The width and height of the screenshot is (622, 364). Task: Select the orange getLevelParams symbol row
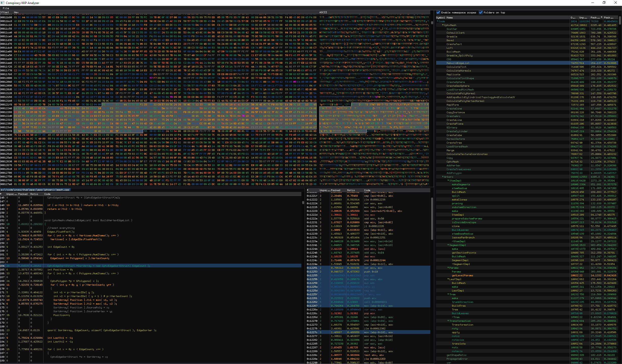tap(527, 275)
